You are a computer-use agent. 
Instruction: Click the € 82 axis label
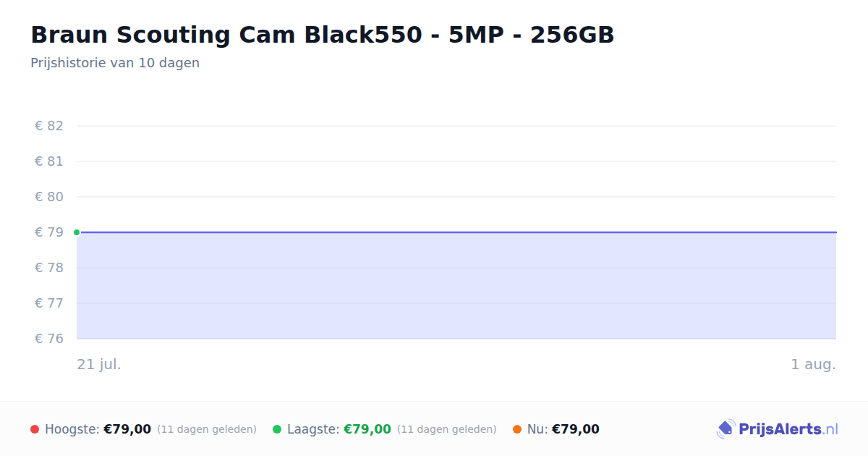coord(49,126)
